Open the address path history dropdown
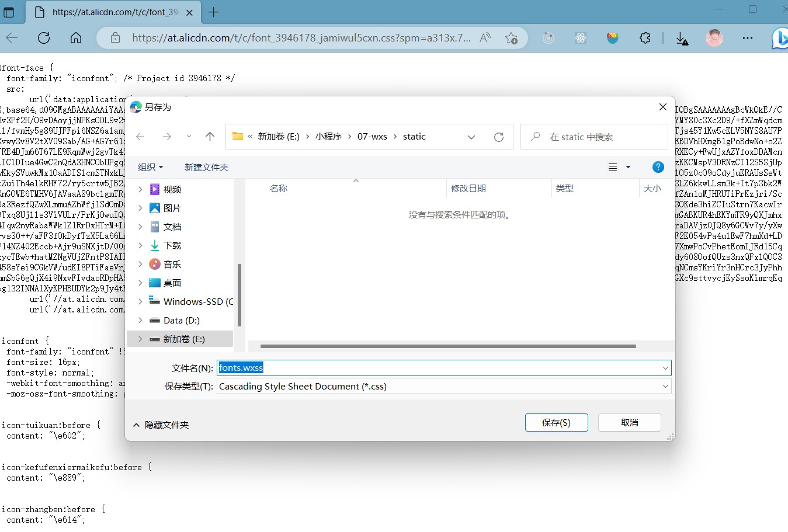 point(471,137)
